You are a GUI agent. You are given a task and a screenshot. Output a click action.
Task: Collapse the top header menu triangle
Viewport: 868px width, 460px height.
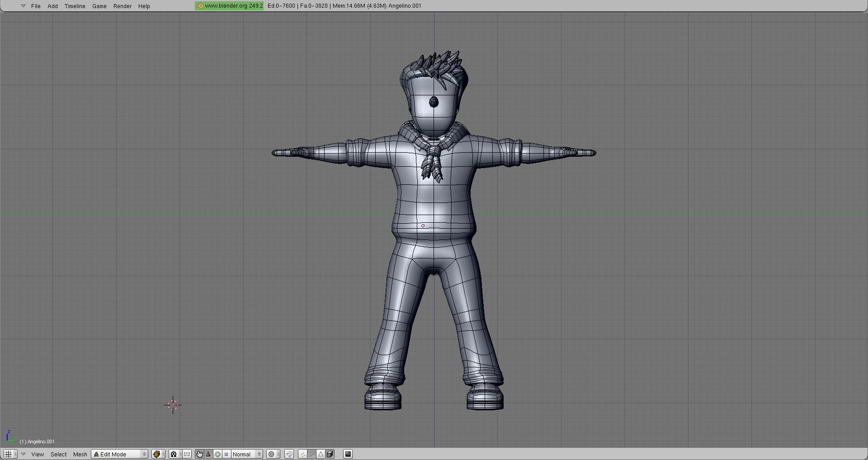click(x=23, y=6)
